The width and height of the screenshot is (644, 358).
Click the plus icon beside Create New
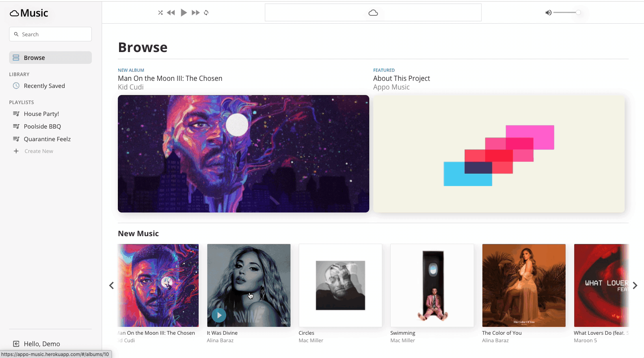coord(16,151)
